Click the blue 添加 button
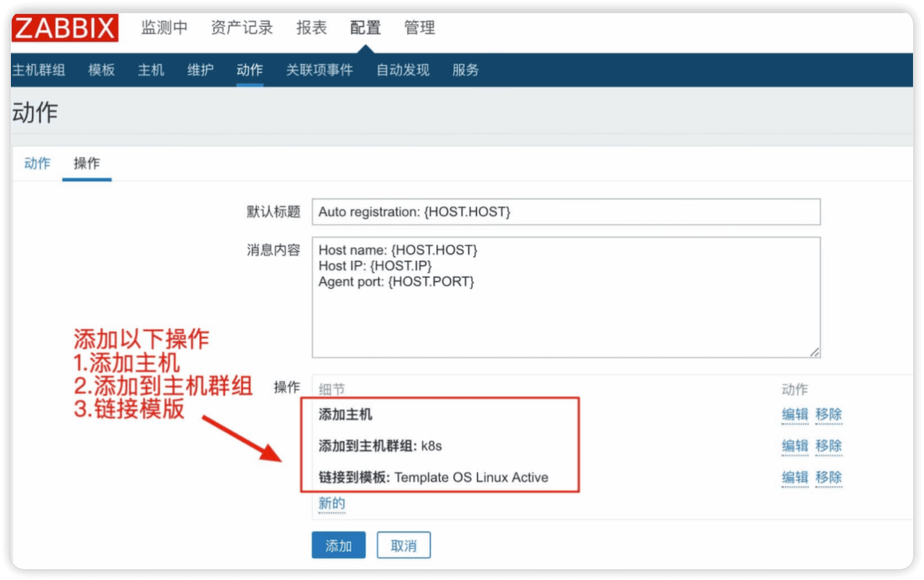Screen dimensions: 924x580 click(338, 546)
